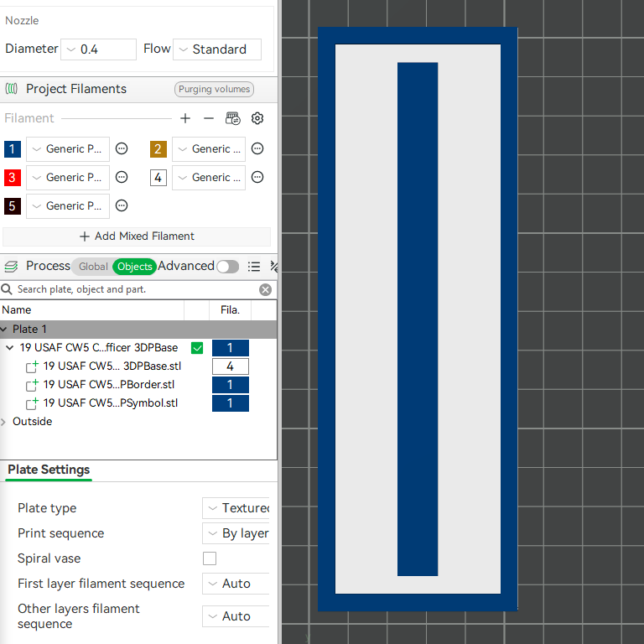The width and height of the screenshot is (644, 644).
Task: Open filament 2 preset dropdown
Action: tap(209, 148)
